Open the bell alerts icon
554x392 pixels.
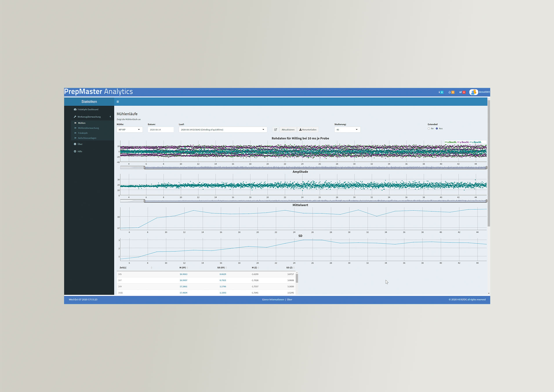[x=451, y=92]
